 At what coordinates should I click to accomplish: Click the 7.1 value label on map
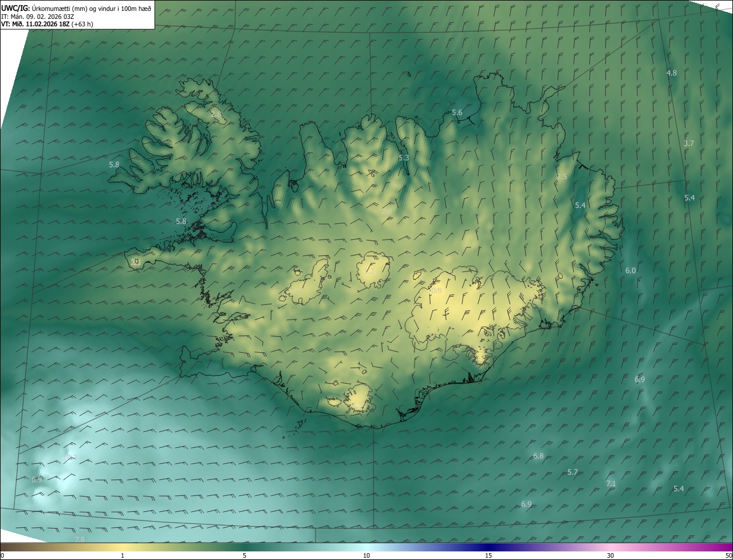pyautogui.click(x=611, y=483)
